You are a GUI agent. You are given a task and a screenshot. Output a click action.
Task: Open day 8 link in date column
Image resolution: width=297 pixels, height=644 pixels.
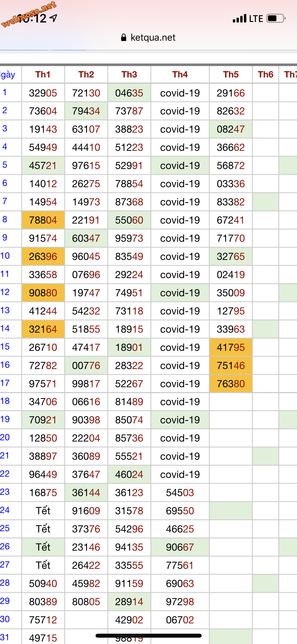(x=5, y=219)
